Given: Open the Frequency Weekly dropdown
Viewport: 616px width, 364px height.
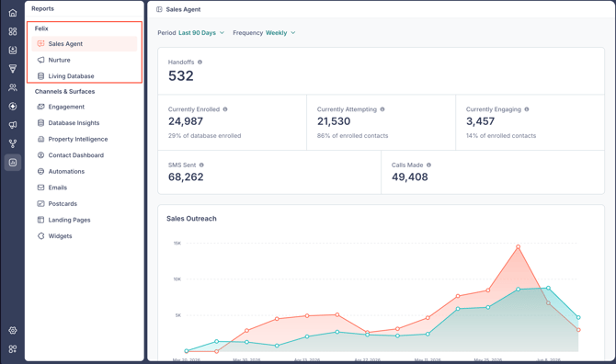Looking at the screenshot, I should click(x=264, y=32).
